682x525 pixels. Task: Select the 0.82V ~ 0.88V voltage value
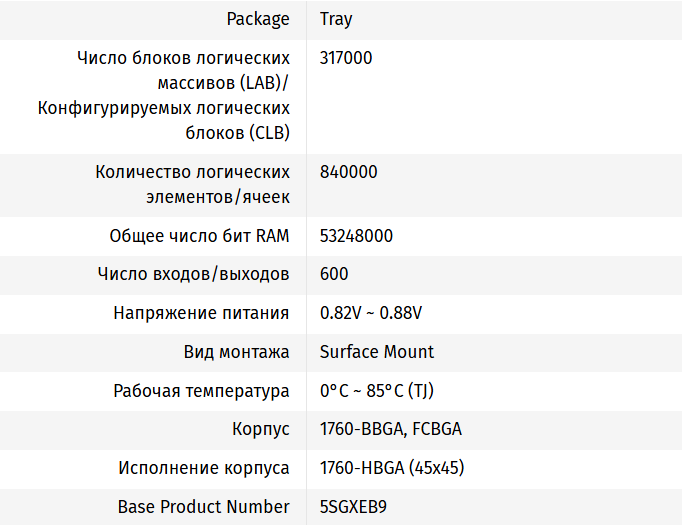coord(371,313)
